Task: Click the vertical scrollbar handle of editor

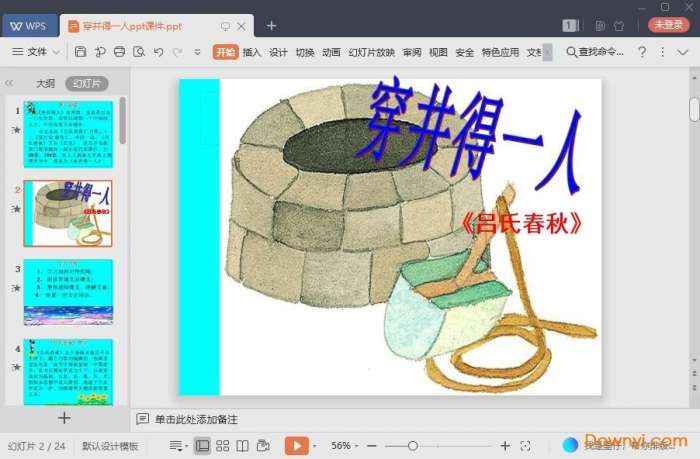Action: 694,109
